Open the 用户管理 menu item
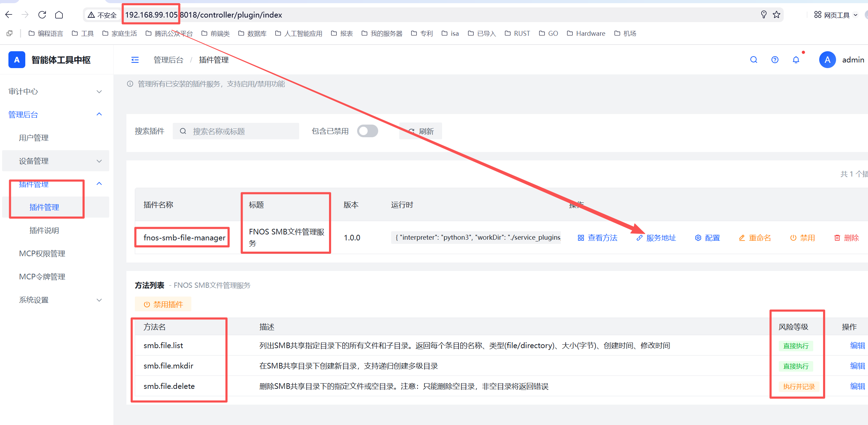The image size is (868, 425). point(34,138)
